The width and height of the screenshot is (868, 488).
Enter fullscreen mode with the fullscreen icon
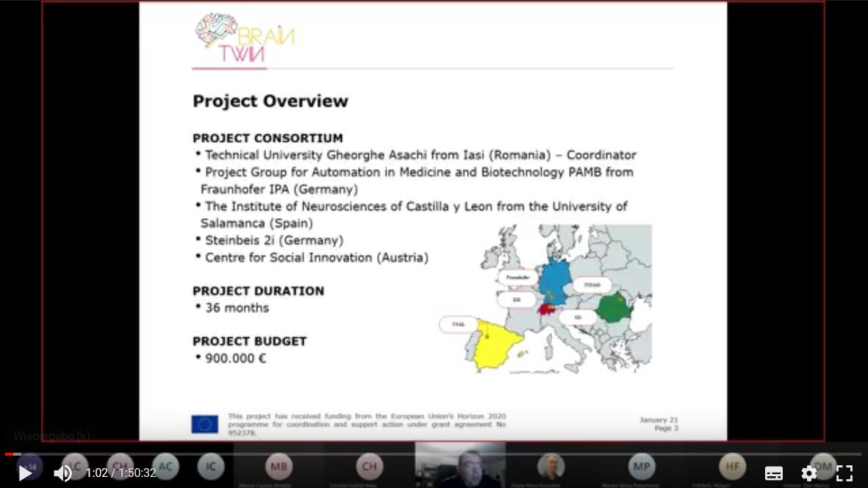coord(844,473)
